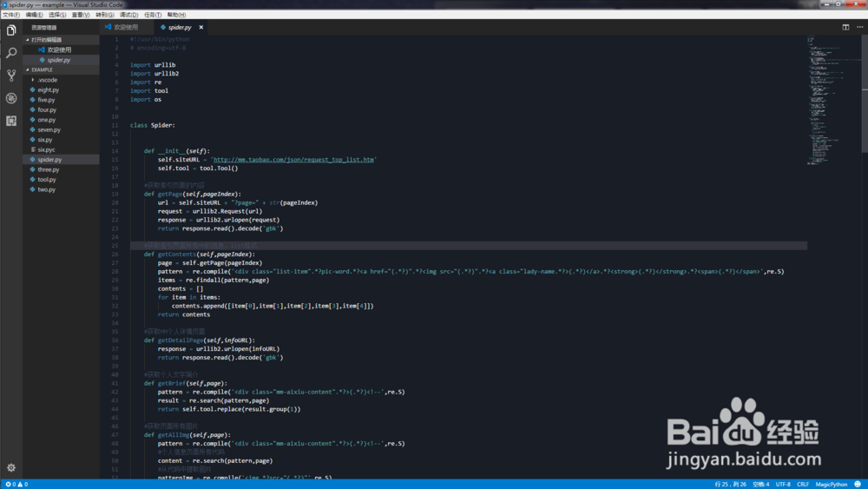Click the 资源管理器 panel title
The width and height of the screenshot is (868, 489).
(43, 28)
